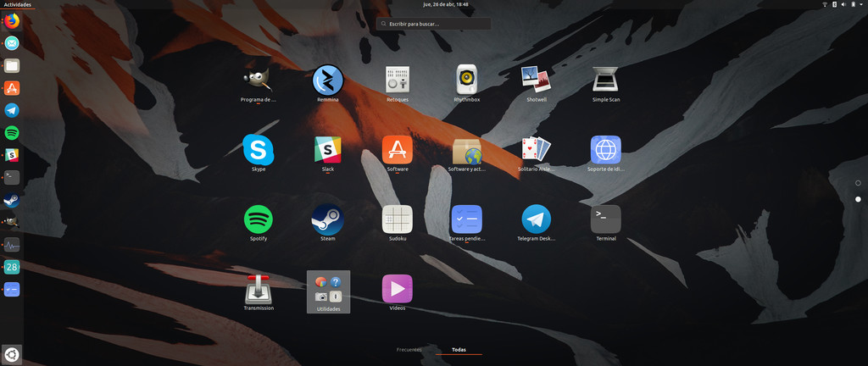Open the To Do tasks dock icon
Viewport: 868px width, 366px height.
pos(12,289)
